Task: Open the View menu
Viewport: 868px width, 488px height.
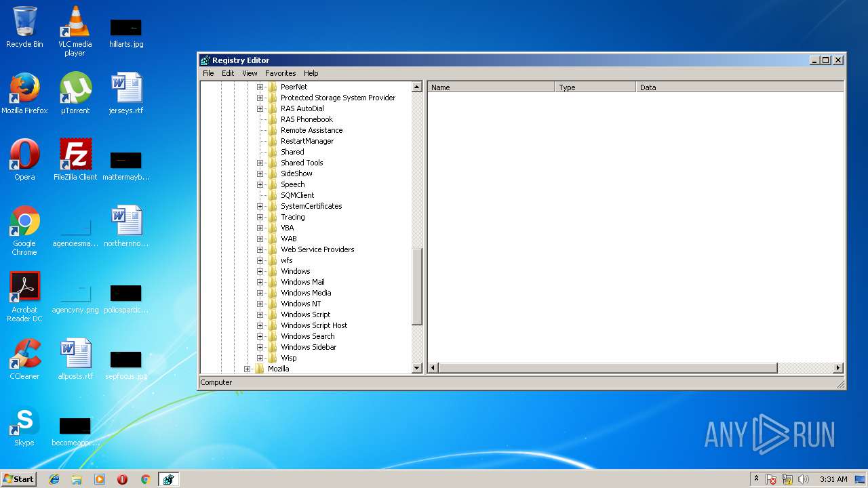Action: pyautogui.click(x=250, y=73)
